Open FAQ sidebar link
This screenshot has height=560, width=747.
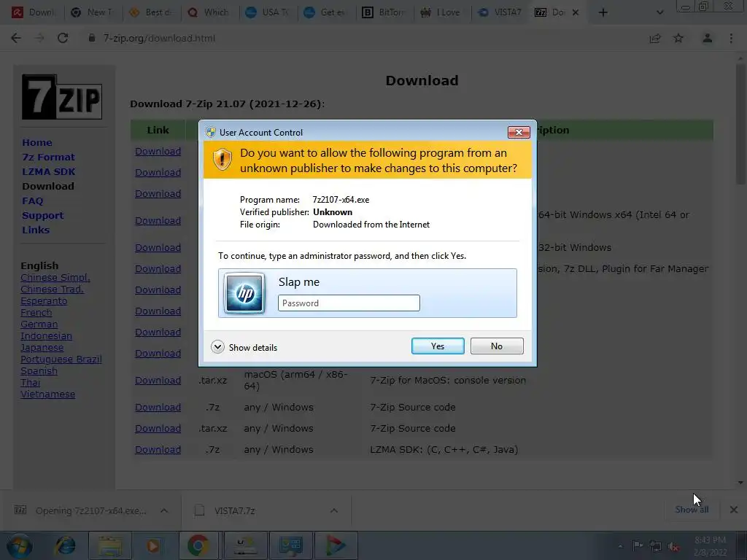(x=32, y=201)
